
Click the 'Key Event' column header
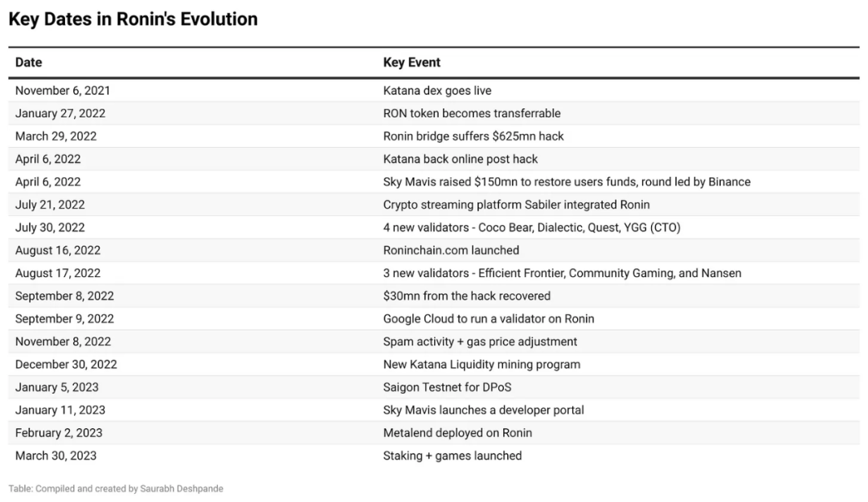[411, 63]
